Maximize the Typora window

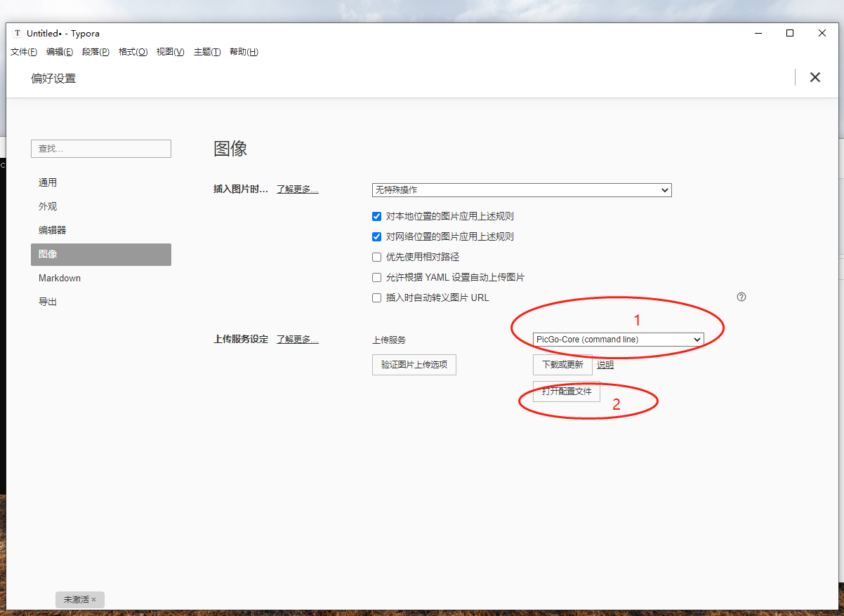pyautogui.click(x=790, y=33)
